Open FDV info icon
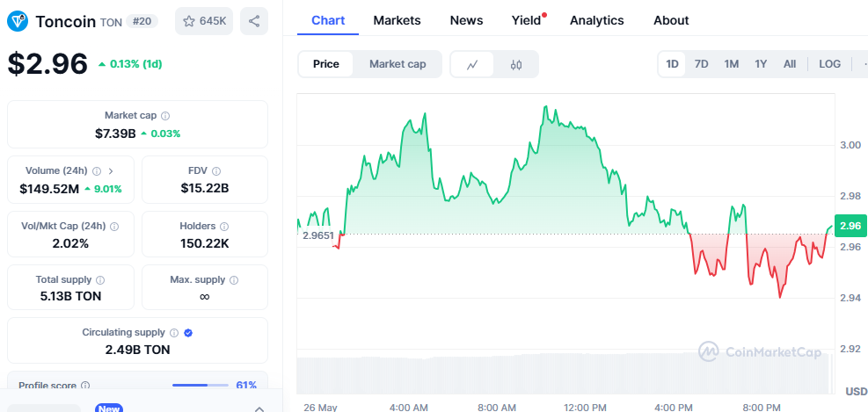The image size is (868, 412). pos(216,171)
